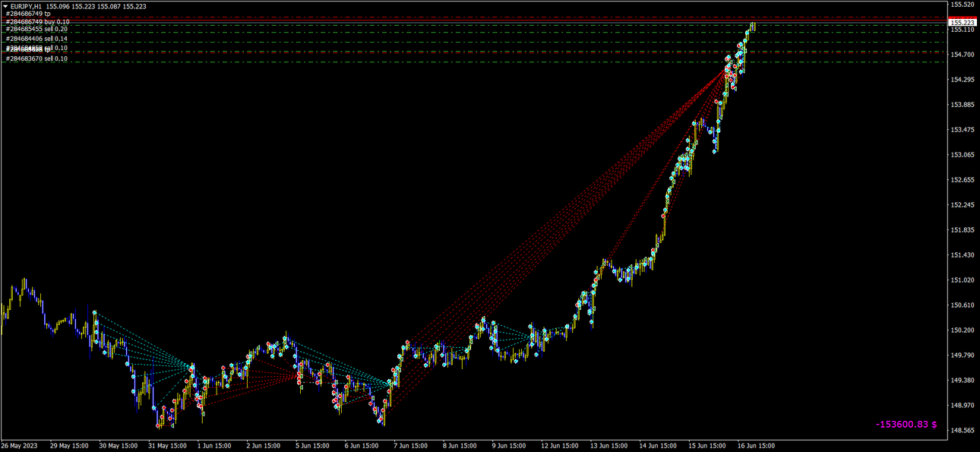
Task: Click the 153.475 price scale value
Action: pos(963,130)
